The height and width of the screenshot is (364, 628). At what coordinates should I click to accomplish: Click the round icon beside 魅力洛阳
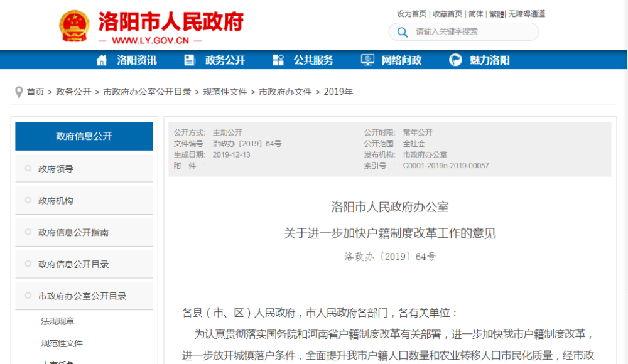coord(455,60)
